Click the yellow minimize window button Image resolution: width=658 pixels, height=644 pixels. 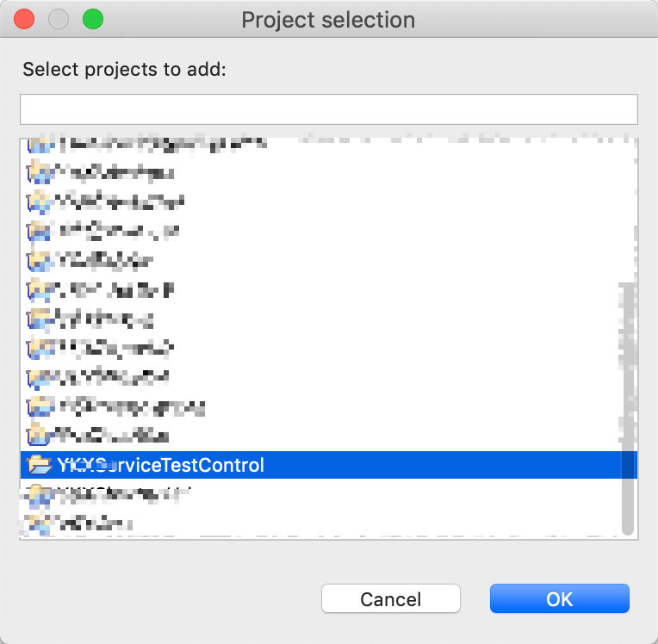pyautogui.click(x=58, y=19)
